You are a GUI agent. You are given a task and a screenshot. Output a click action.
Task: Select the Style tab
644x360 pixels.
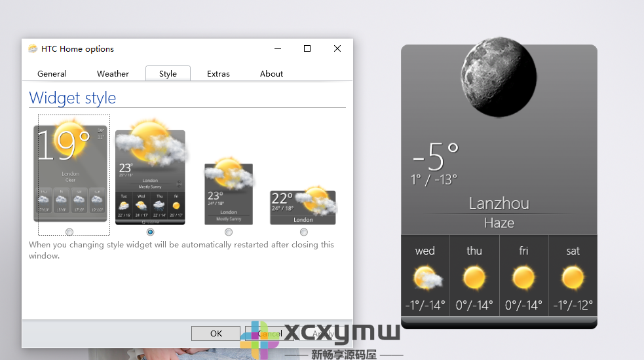[168, 73]
